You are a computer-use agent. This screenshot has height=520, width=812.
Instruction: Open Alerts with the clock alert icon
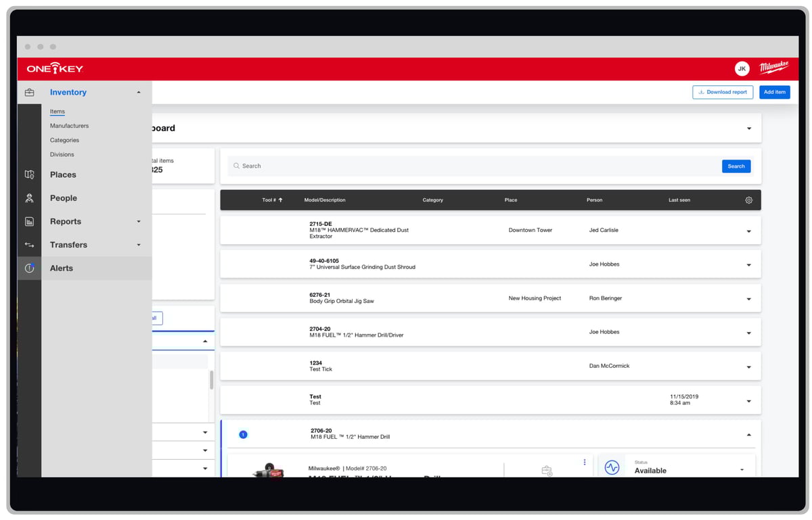click(x=29, y=268)
